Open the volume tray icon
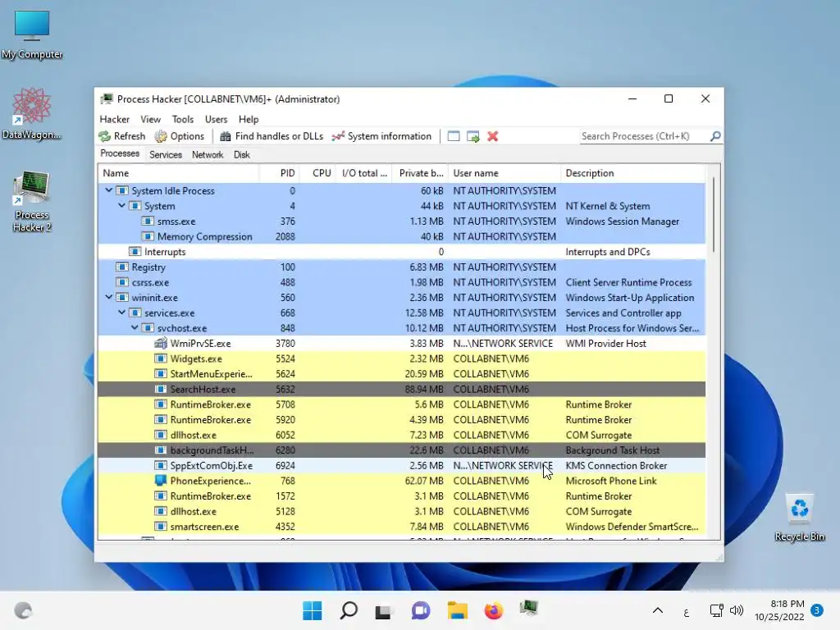 (x=737, y=610)
